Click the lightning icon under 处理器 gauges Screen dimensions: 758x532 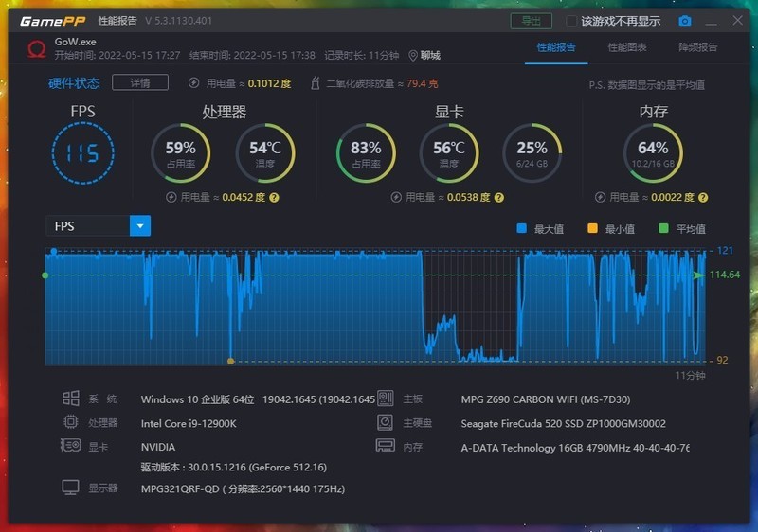171,197
